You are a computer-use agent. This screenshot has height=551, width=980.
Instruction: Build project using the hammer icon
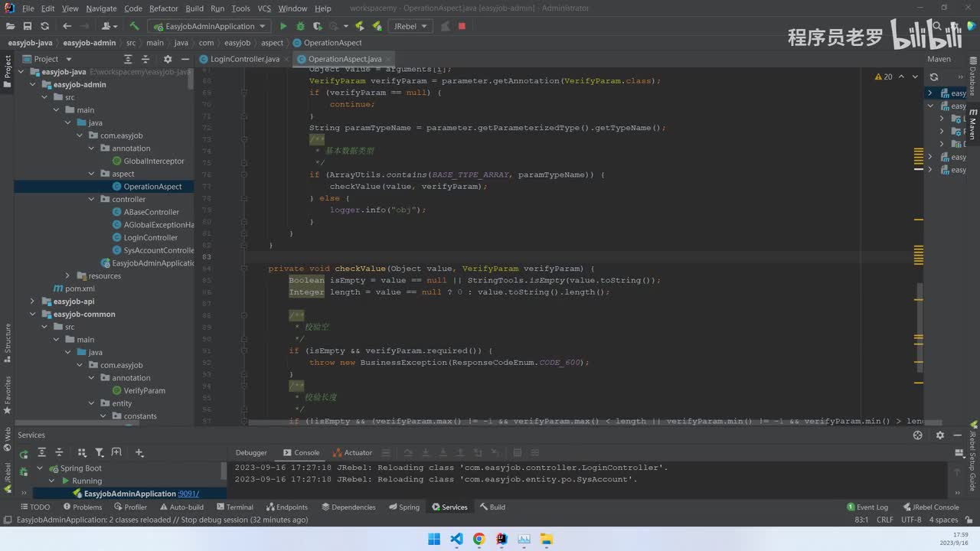click(x=134, y=26)
